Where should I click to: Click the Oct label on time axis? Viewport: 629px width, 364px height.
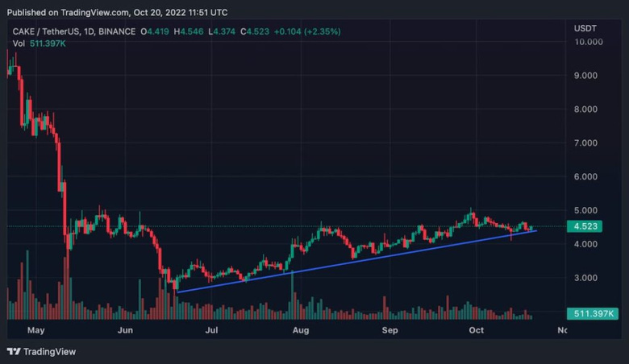pyautogui.click(x=476, y=329)
